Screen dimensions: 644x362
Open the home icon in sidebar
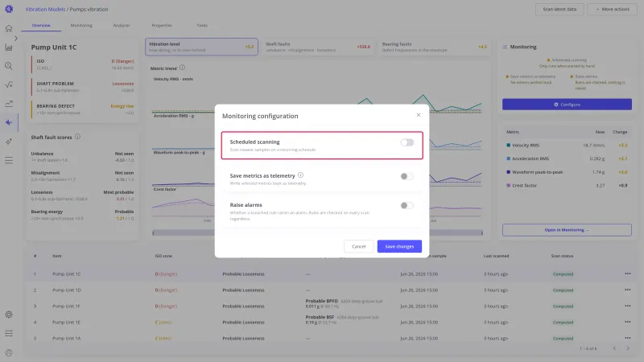point(9,28)
